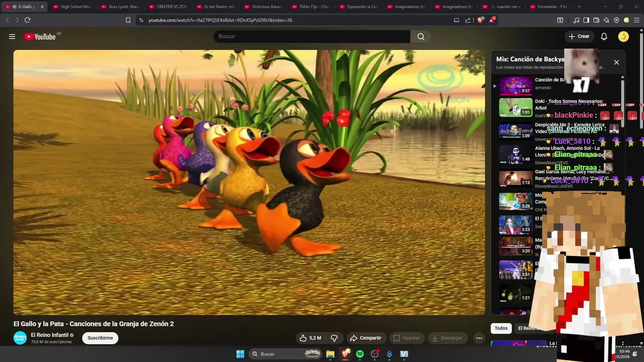644x362 pixels.
Task: Open the Brave Shields lion icon
Action: coord(480,20)
